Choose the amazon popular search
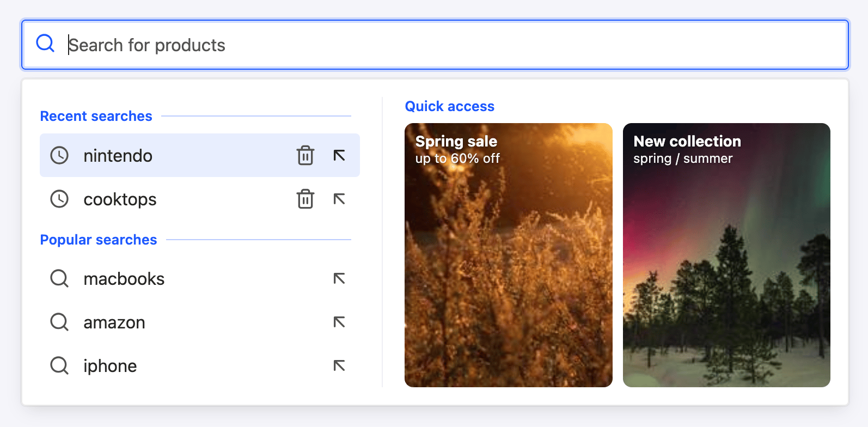Screen dimensions: 868x427 click(200, 322)
